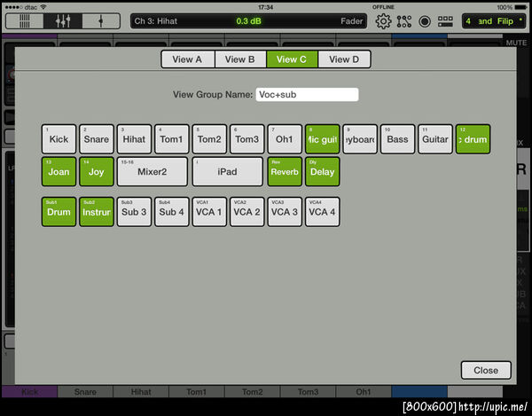Toggle Mixer2 stereo channel 15-16
Image resolution: width=532 pixels, height=416 pixels.
pos(153,172)
